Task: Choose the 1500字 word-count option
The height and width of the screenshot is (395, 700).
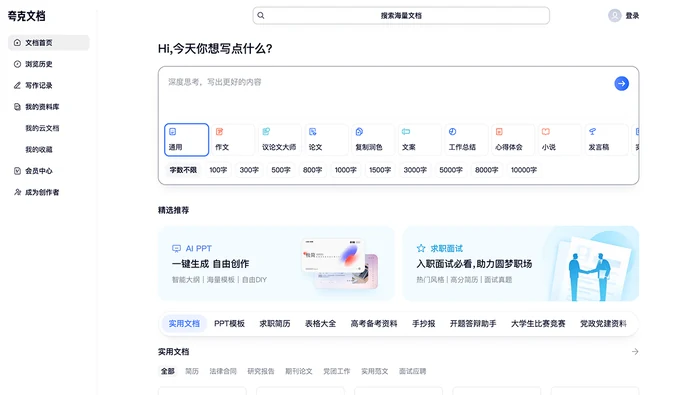Action: [380, 170]
